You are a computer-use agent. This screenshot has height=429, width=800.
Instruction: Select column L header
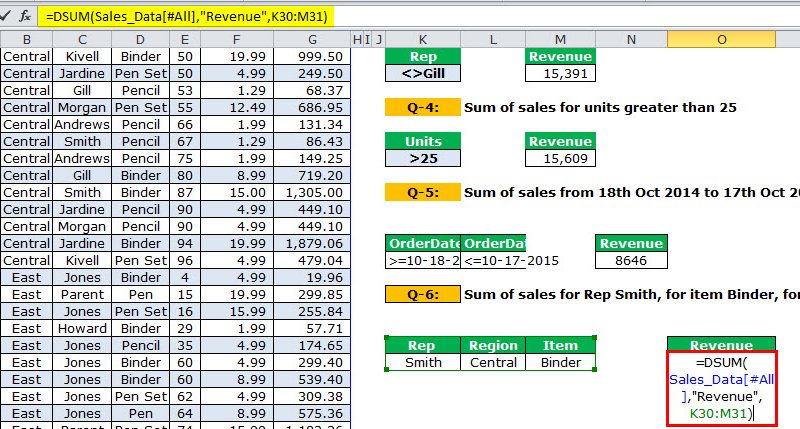point(493,39)
